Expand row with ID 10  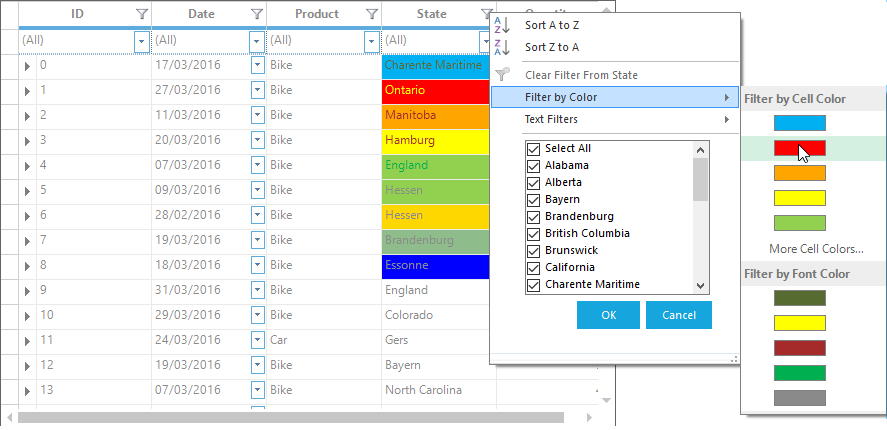coord(27,316)
